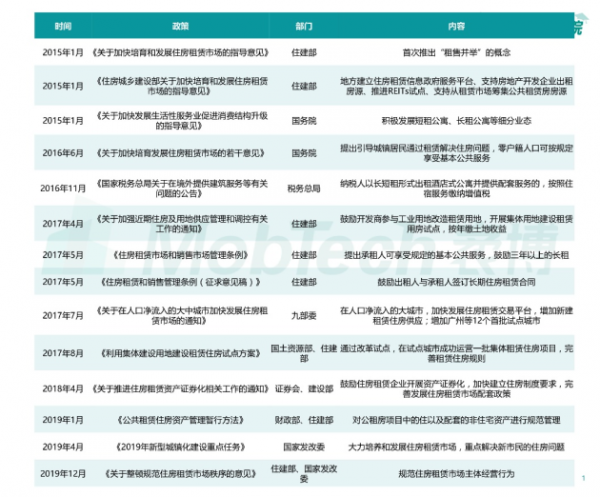Viewport: 600px width, 497px height.
Task: Click 国务院 in the 生活性服务业 policy row
Action: pos(304,121)
